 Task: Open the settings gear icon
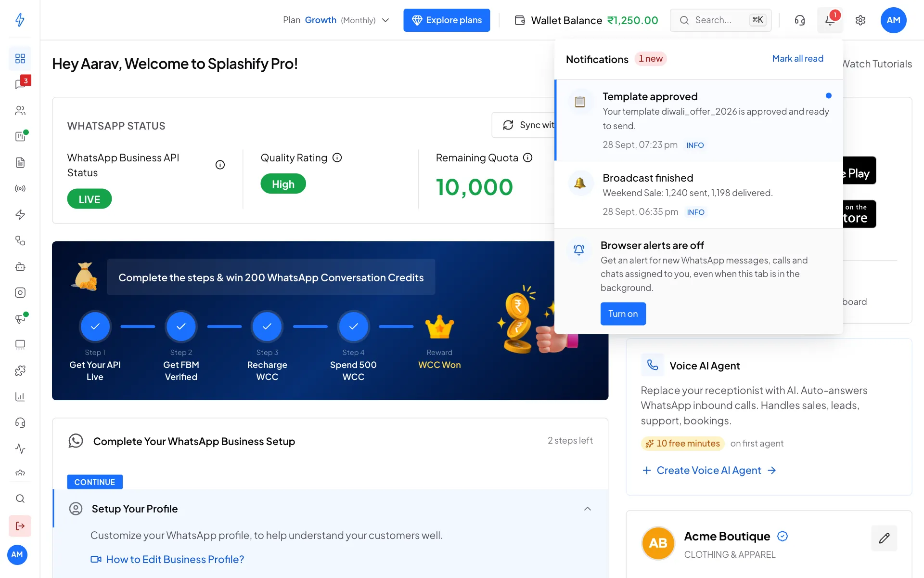(x=860, y=20)
